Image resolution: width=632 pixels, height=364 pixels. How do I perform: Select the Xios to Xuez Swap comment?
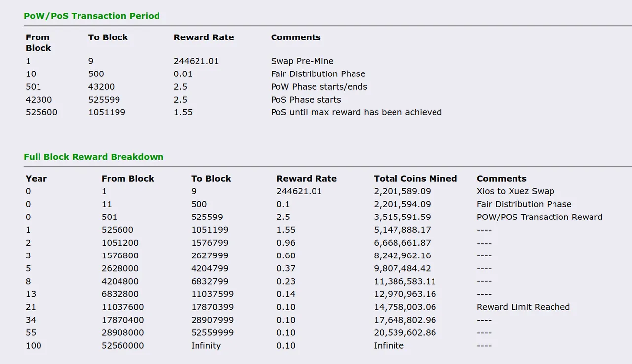[x=515, y=191]
